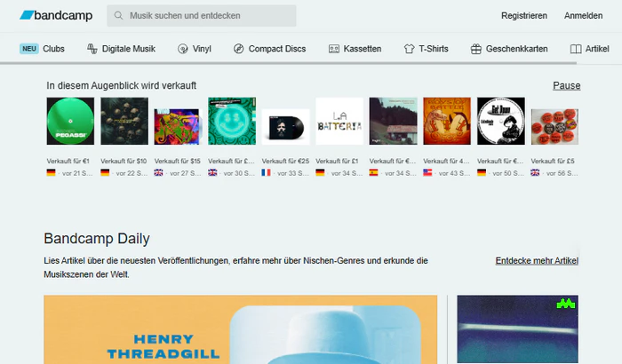
Task: Open the Entdecke mehr Artikel link
Action: pos(537,261)
